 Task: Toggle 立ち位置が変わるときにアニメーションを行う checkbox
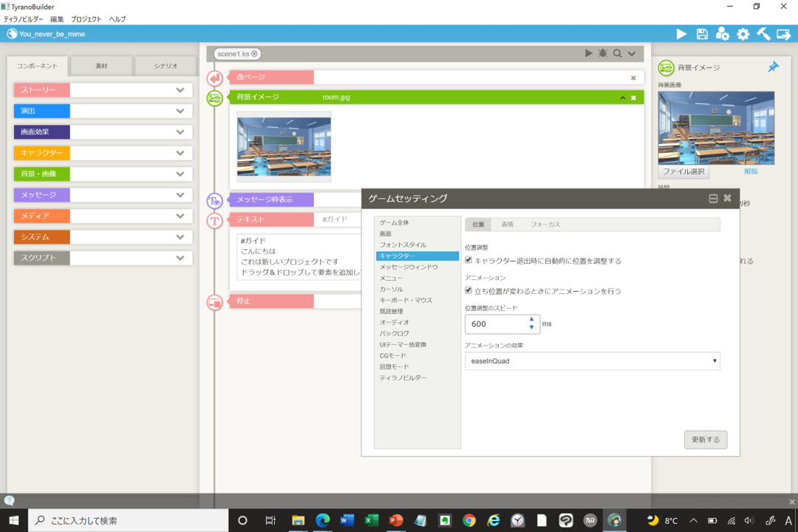pos(468,290)
